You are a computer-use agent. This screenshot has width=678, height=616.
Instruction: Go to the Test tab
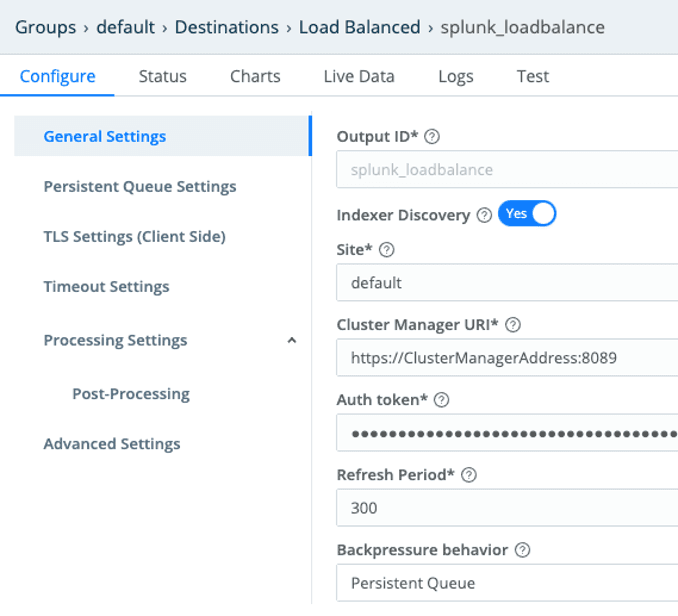coord(532,76)
